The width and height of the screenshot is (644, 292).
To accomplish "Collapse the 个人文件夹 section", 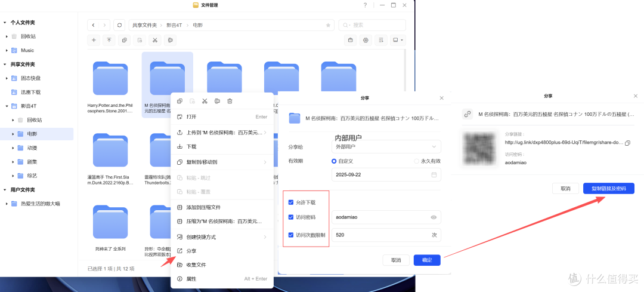I will coord(5,23).
